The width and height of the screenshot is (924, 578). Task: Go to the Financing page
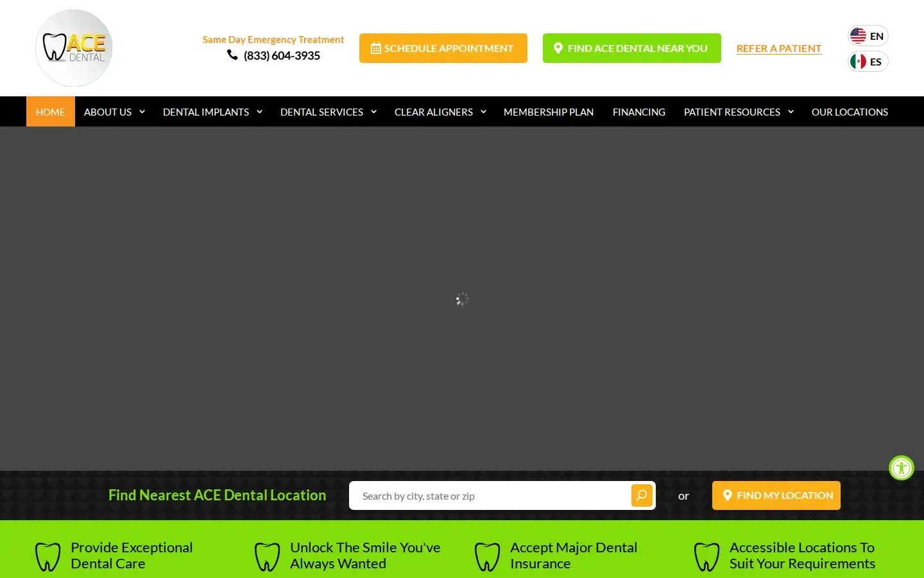click(639, 112)
